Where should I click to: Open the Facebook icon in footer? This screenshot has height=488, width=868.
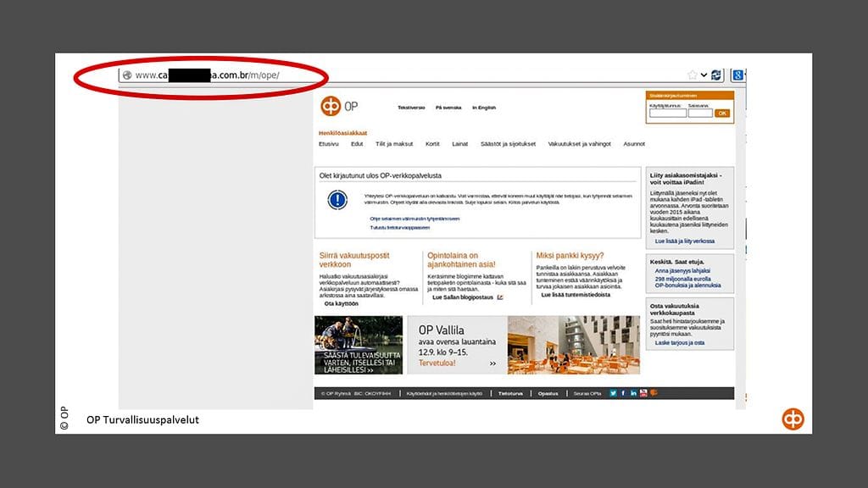coord(623,393)
